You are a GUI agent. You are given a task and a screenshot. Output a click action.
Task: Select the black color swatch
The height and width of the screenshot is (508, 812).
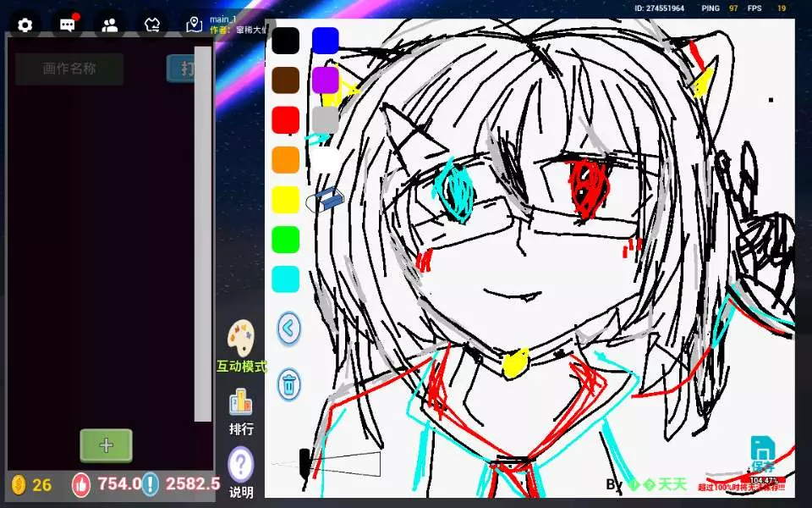pos(285,41)
